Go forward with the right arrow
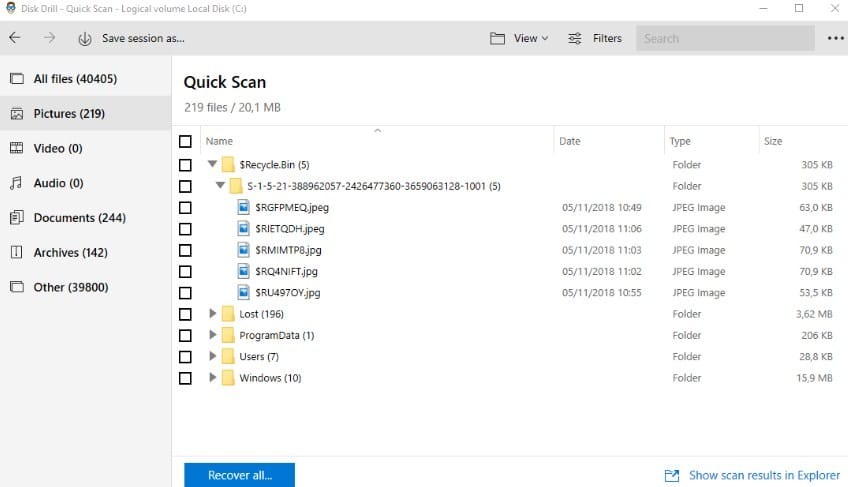Screen dimensions: 848x487 pos(49,38)
